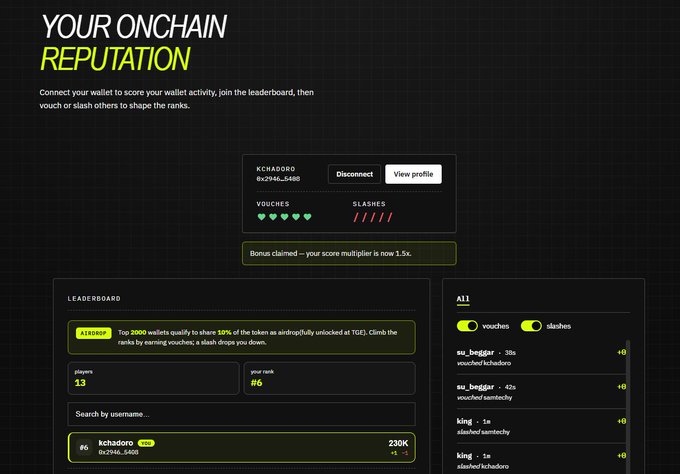Click the #6 rank badge in kchadoro row
Viewport: 680px width, 474px height.
[x=84, y=447]
